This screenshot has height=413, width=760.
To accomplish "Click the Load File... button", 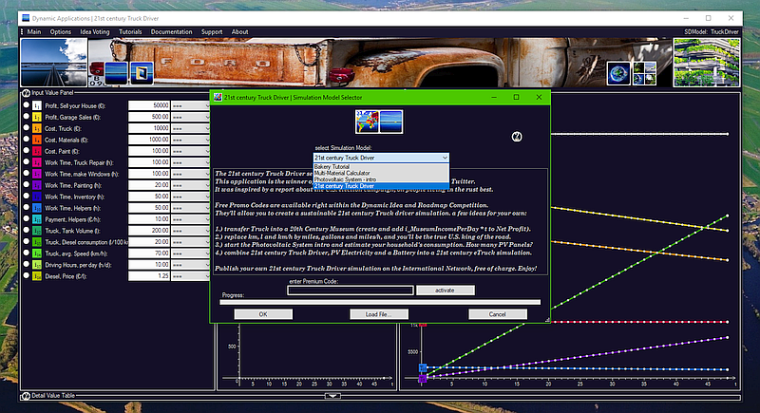I will coord(379,314).
